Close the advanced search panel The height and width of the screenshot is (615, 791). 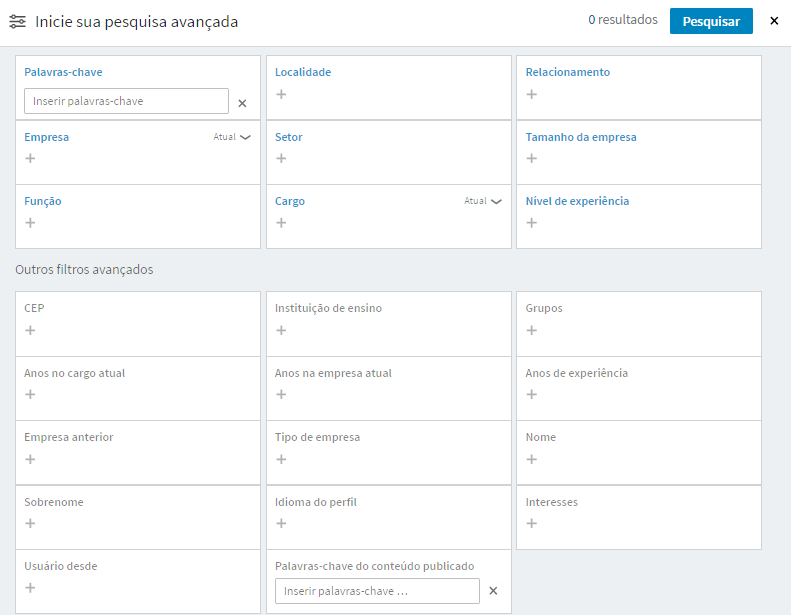[774, 21]
